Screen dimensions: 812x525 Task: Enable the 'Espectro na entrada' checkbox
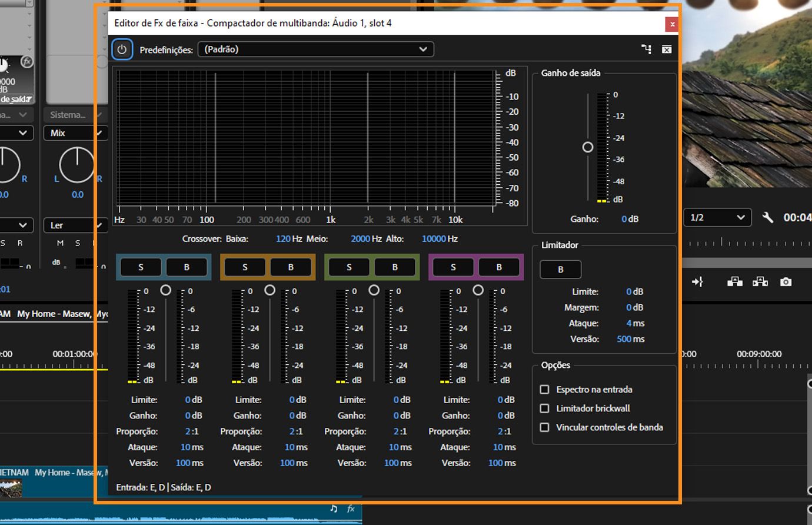(544, 389)
